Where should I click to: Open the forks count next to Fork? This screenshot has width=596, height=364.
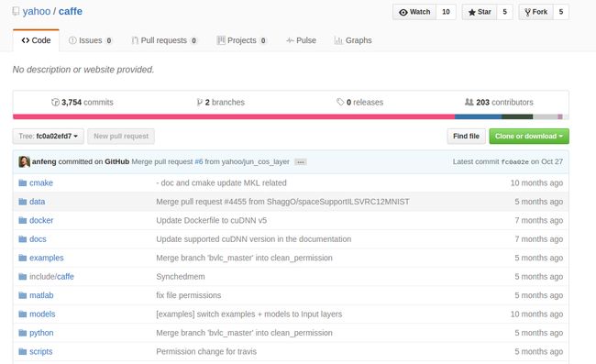pyautogui.click(x=561, y=12)
